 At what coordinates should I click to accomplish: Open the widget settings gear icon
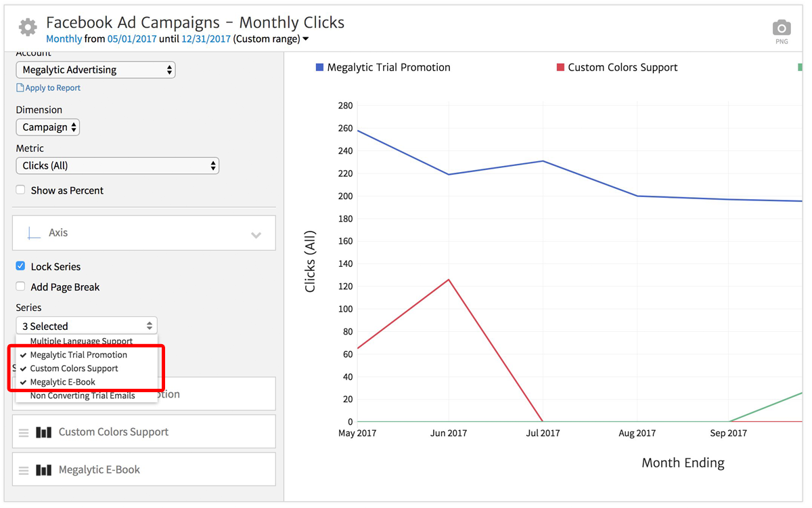point(28,28)
